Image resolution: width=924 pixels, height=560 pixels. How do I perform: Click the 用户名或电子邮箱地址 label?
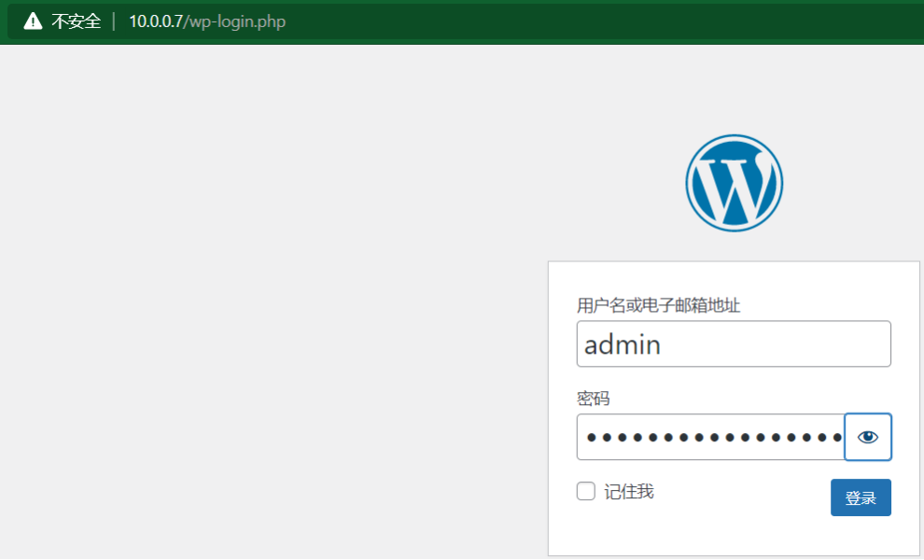click(x=658, y=305)
